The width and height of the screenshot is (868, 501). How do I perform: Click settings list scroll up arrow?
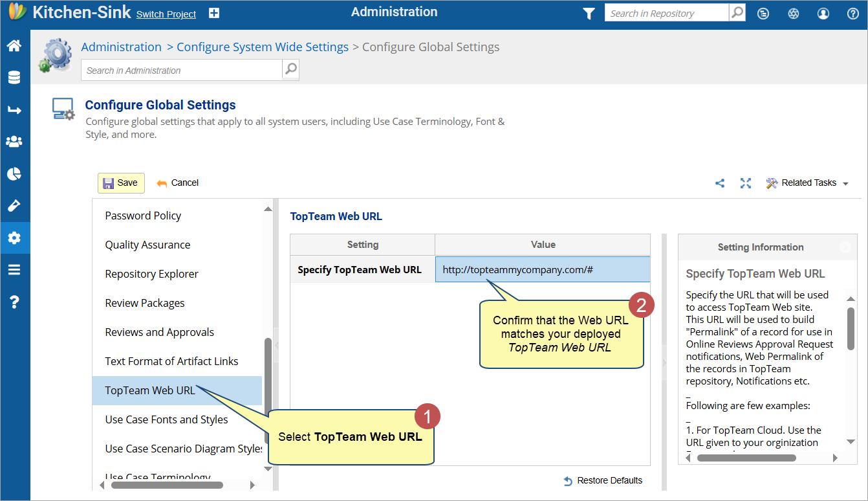[x=268, y=208]
